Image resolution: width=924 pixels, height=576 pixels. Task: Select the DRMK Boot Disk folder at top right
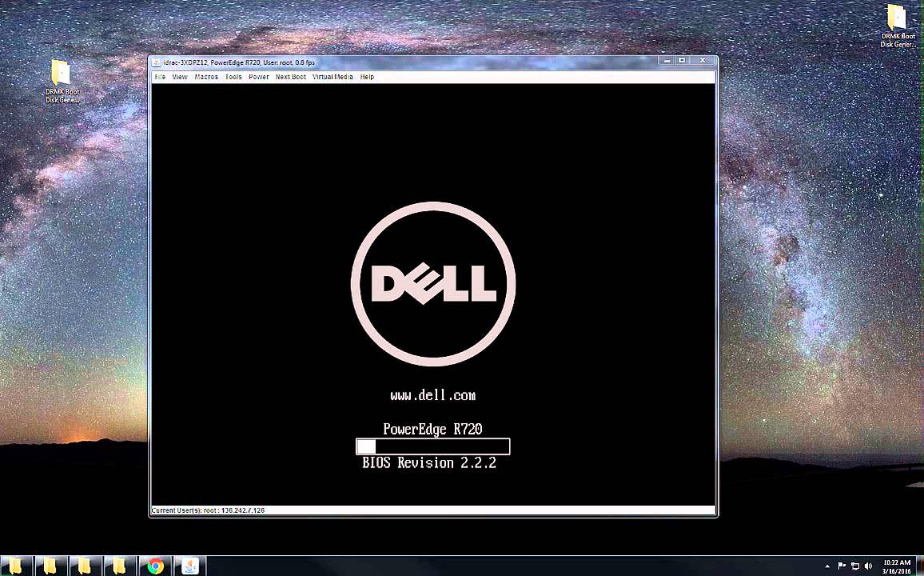pos(898,26)
